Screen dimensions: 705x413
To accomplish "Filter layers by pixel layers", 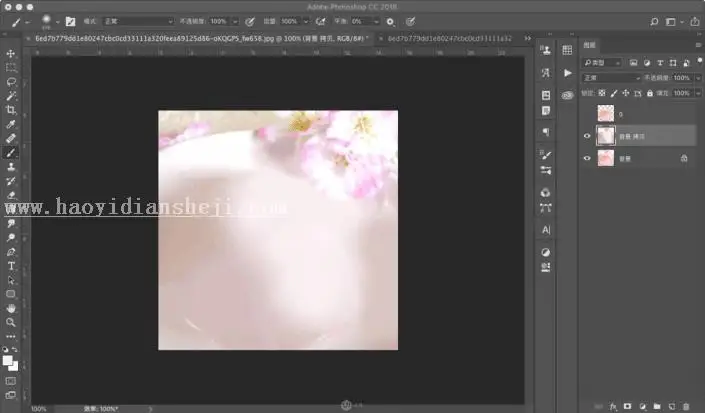I will [633, 63].
